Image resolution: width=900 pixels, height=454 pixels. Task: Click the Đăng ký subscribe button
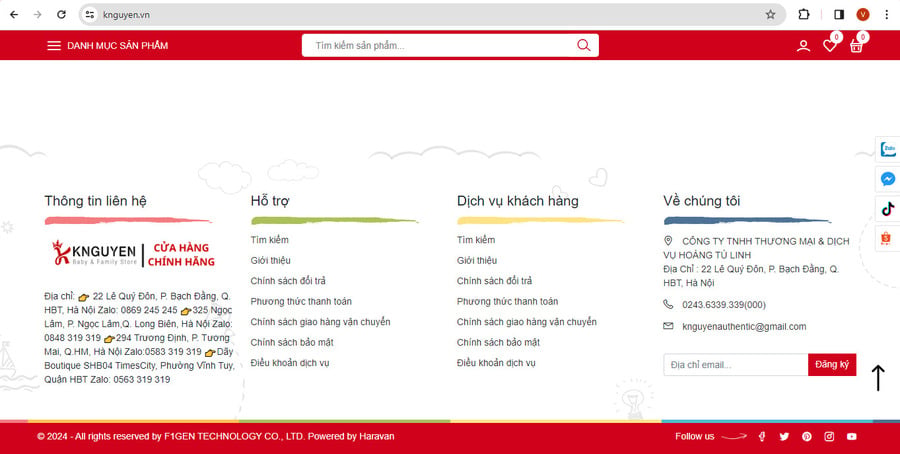(x=832, y=364)
